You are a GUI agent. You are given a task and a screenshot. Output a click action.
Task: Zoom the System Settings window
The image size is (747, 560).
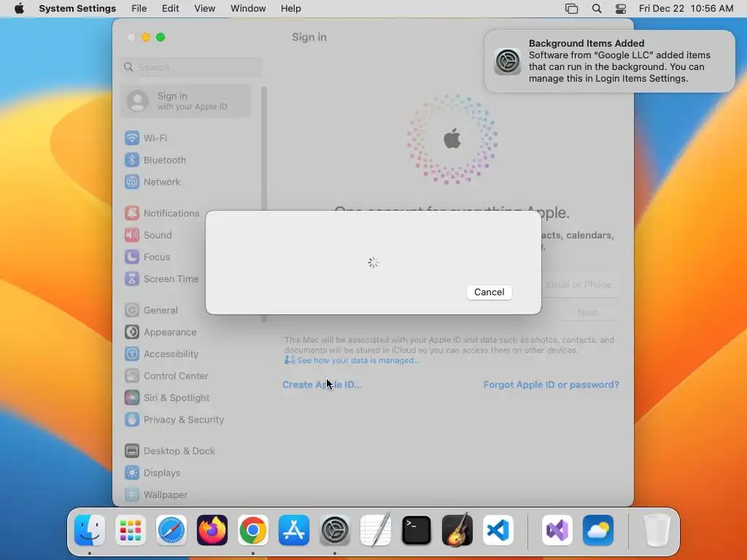tap(160, 37)
